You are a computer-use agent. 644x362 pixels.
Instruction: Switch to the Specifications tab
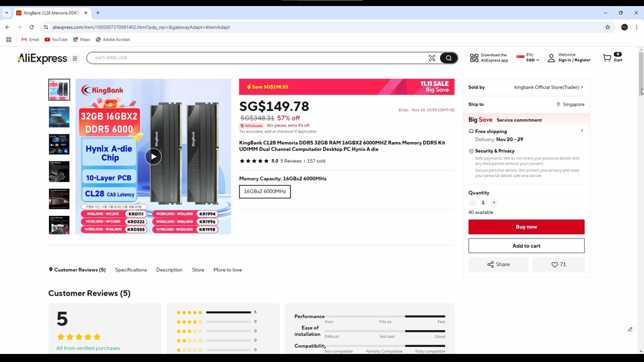click(131, 270)
